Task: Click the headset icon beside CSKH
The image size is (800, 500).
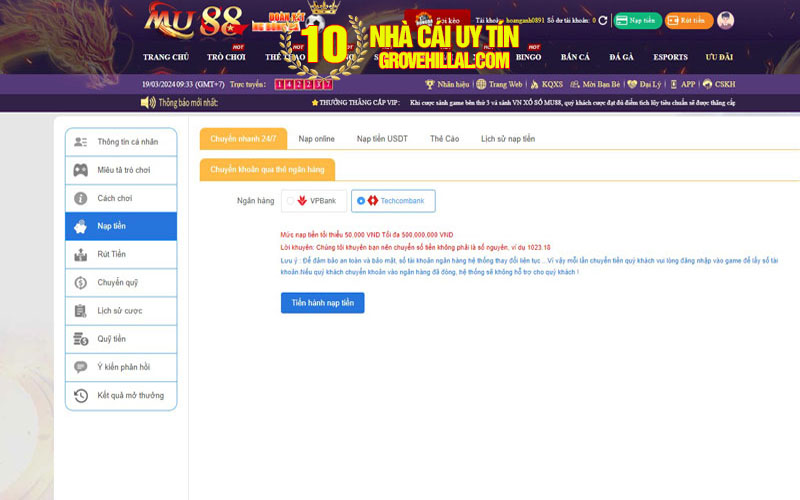Action: (x=707, y=84)
